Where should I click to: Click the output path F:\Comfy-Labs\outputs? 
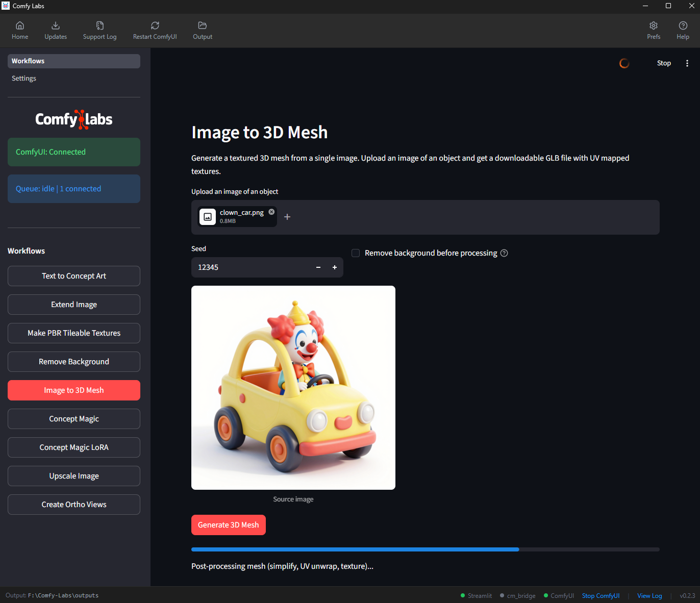[x=63, y=596]
